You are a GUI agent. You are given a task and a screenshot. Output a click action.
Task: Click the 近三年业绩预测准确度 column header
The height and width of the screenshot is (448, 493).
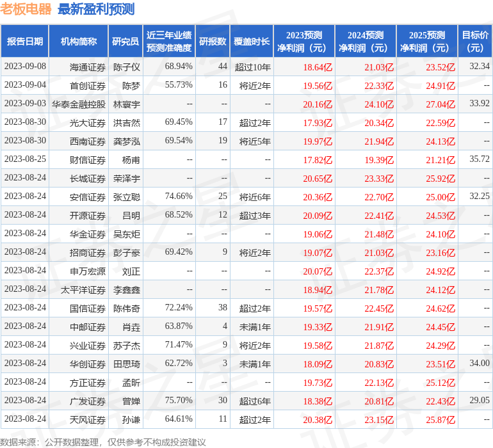click(169, 41)
